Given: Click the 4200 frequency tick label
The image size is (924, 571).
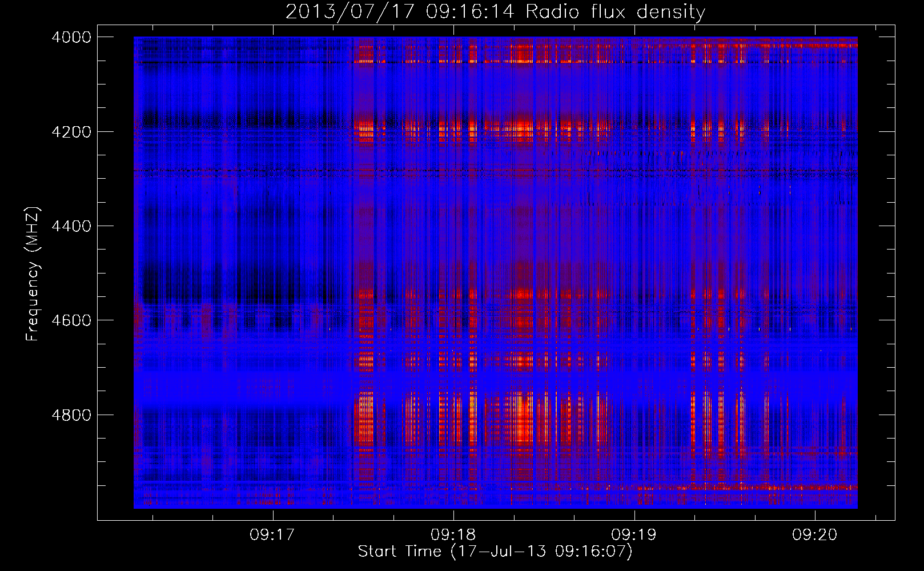Looking at the screenshot, I should coord(71,132).
